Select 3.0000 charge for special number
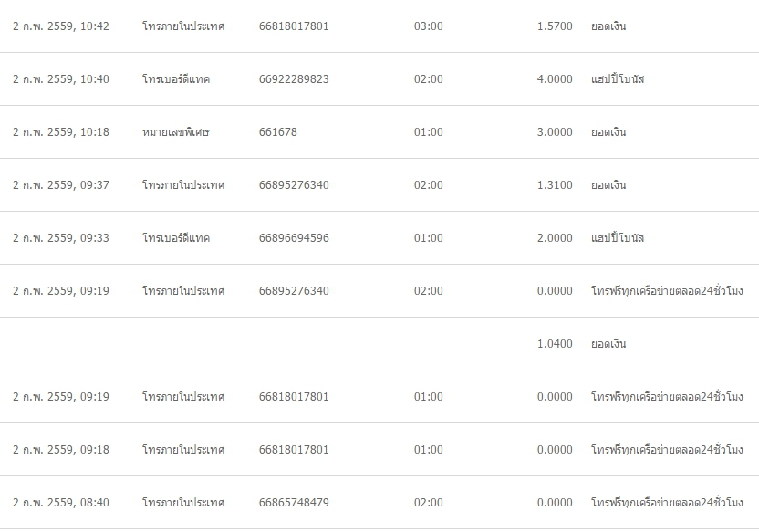759x532 pixels. point(555,131)
